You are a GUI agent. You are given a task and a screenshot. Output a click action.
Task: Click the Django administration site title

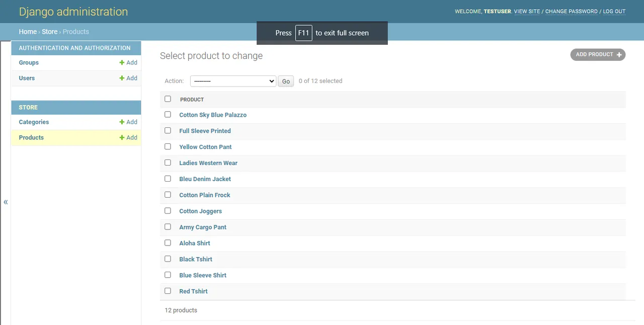coord(73,12)
